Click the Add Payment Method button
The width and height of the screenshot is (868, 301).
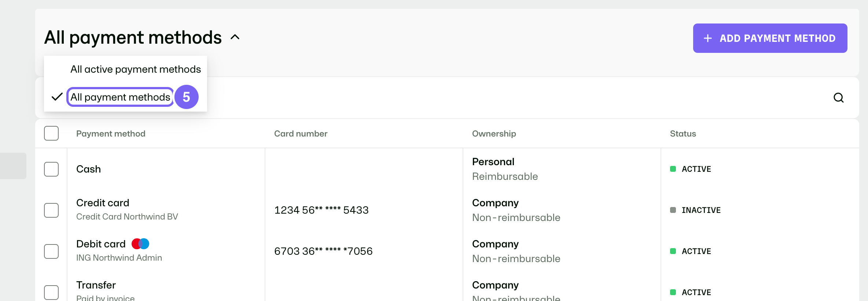tap(770, 38)
